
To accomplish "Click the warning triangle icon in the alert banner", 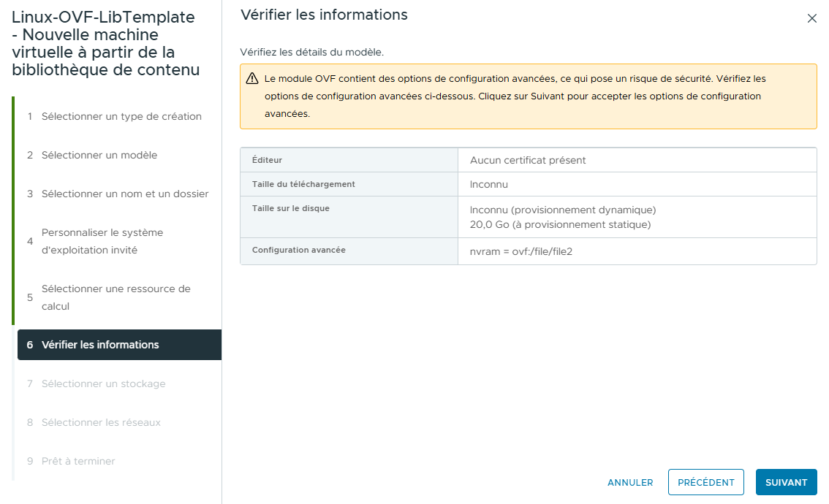I will [x=253, y=78].
